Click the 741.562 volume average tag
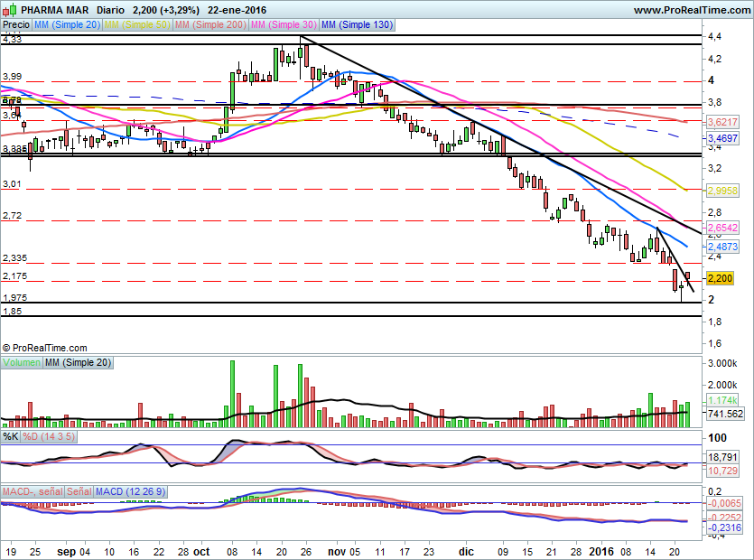Screen dimensions: 754x560 tap(725, 414)
